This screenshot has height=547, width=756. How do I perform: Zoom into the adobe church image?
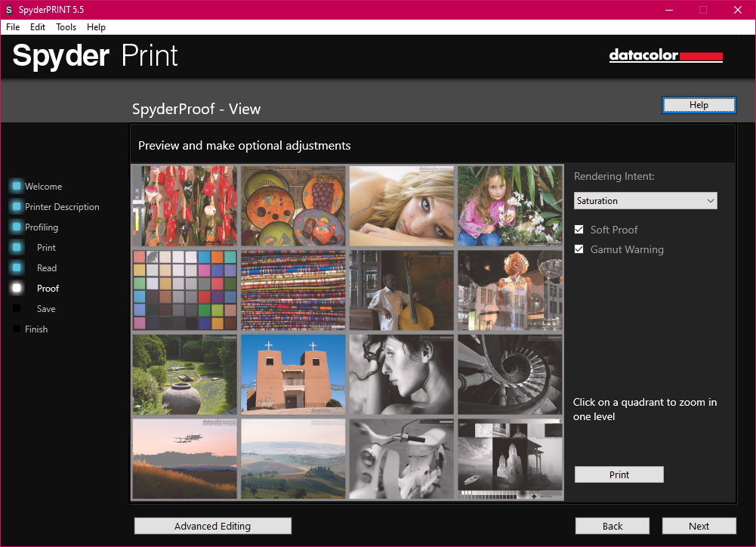pyautogui.click(x=293, y=375)
